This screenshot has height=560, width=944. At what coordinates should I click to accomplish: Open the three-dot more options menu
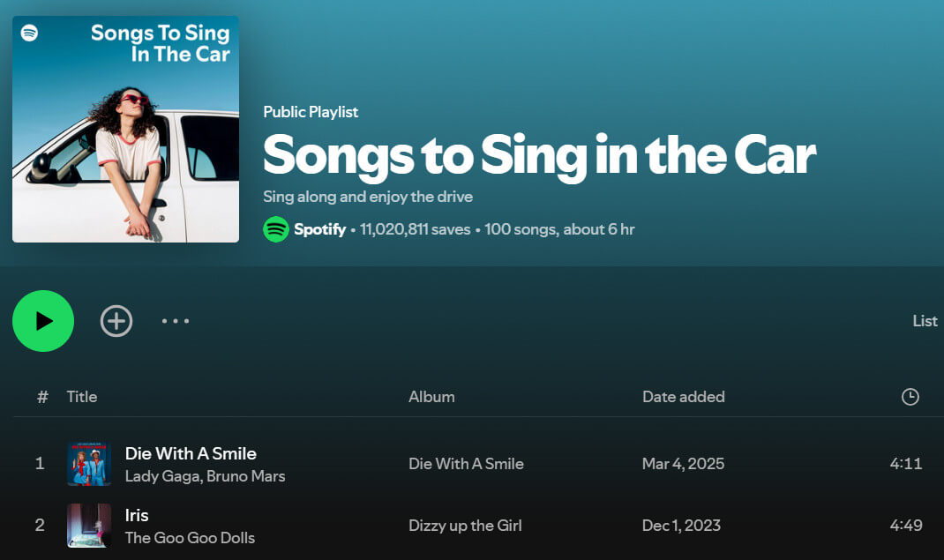click(176, 321)
